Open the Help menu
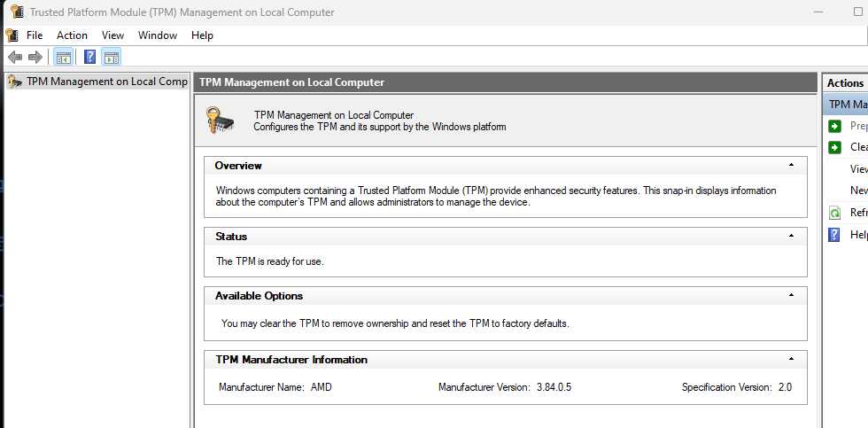Screen dimensions: 868x428 point(202,35)
